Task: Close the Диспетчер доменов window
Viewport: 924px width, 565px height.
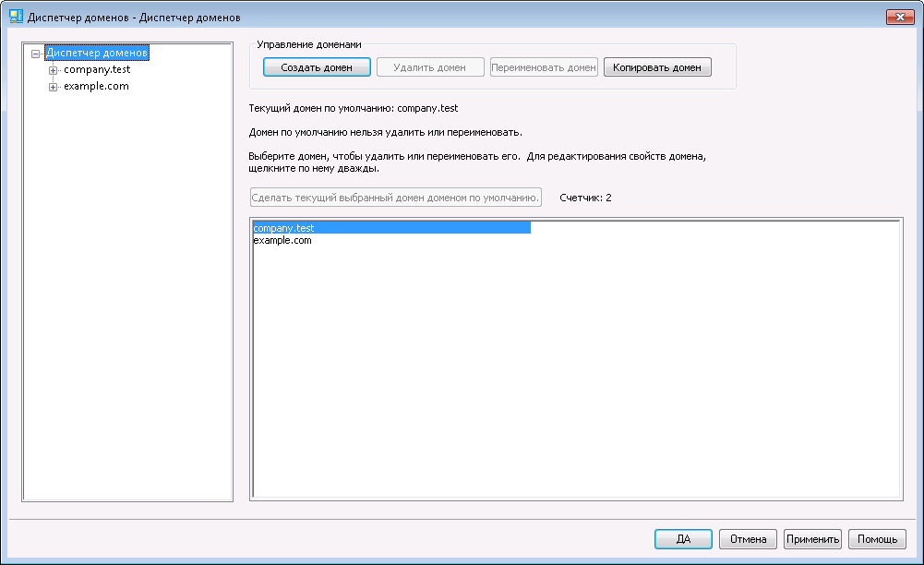Action: point(900,18)
